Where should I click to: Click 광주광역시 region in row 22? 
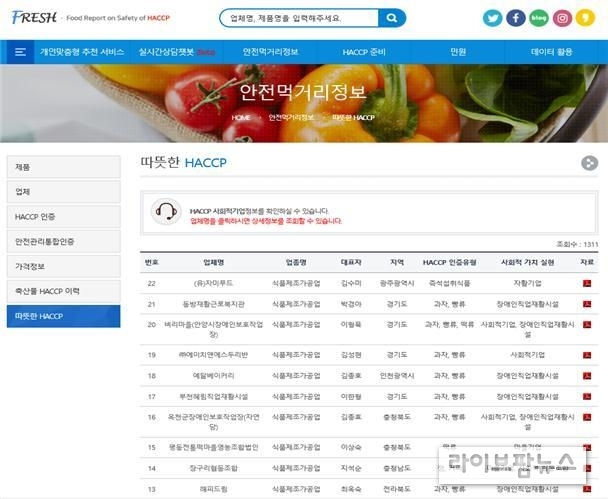click(397, 283)
